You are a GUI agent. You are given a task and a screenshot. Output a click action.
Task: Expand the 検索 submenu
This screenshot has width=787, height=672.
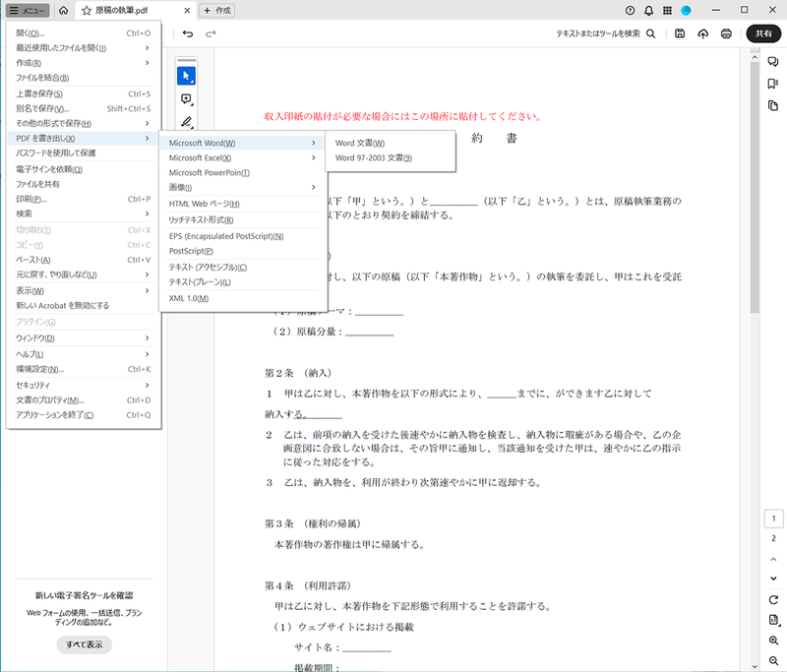(x=84, y=214)
